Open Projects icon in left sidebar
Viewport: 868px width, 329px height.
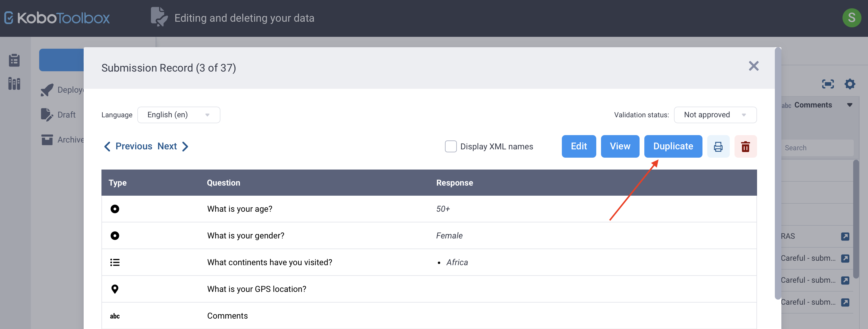pyautogui.click(x=14, y=60)
